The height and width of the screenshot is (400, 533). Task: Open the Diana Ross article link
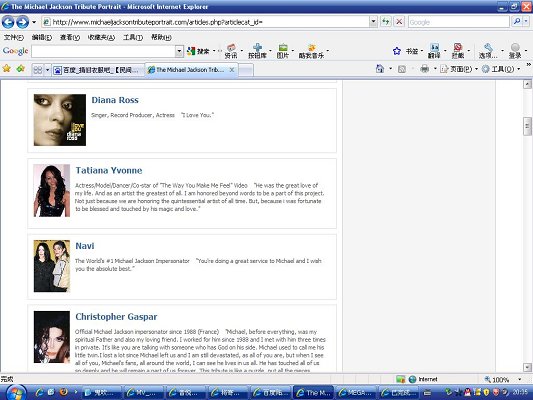coord(115,100)
